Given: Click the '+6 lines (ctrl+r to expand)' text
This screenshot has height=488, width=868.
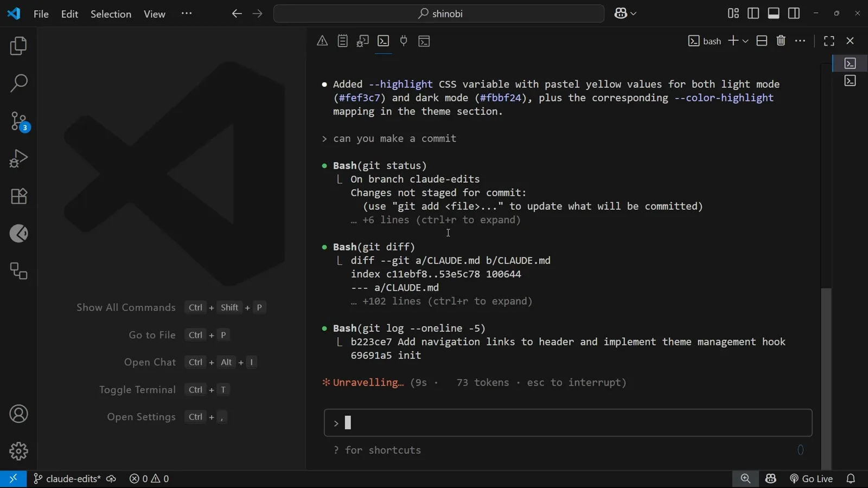Looking at the screenshot, I should coord(442,220).
